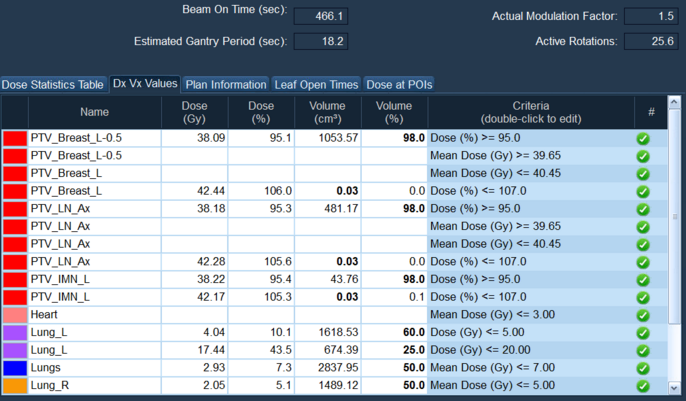The width and height of the screenshot is (686, 401).
Task: Click the green check icon in Lungs row
Action: 643,368
